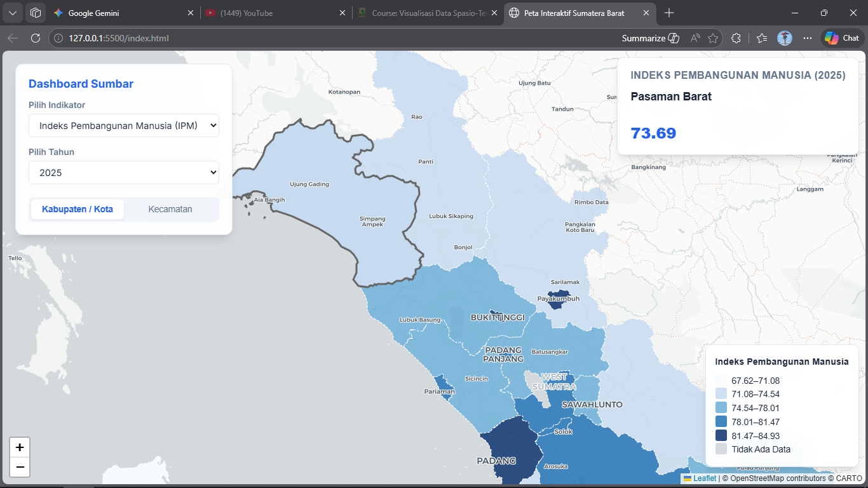The height and width of the screenshot is (488, 868).
Task: Switch to Course: Visualisasi Data Spasio tab
Action: pyautogui.click(x=428, y=13)
